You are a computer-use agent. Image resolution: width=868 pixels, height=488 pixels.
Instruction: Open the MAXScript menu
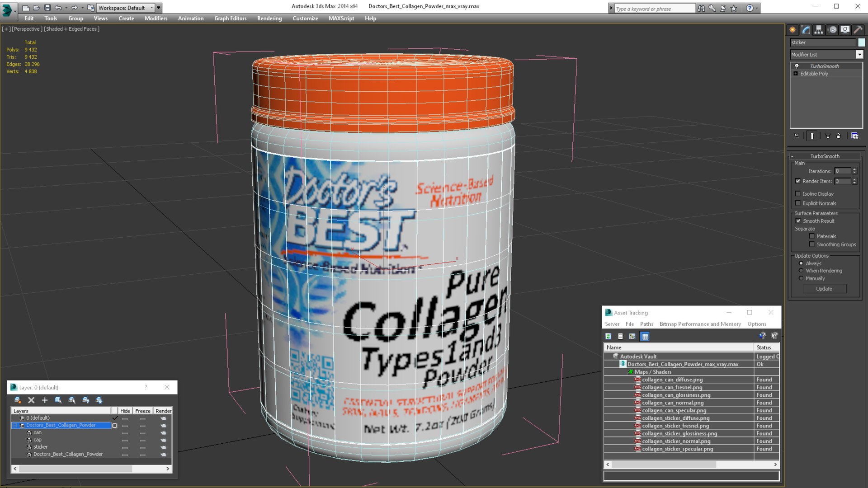(x=341, y=19)
